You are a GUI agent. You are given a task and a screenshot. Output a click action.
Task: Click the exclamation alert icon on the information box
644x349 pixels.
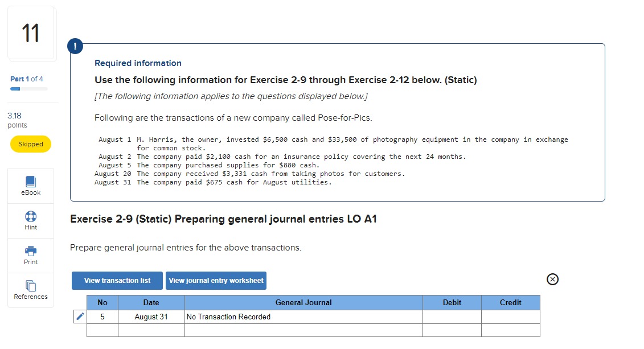pyautogui.click(x=75, y=46)
